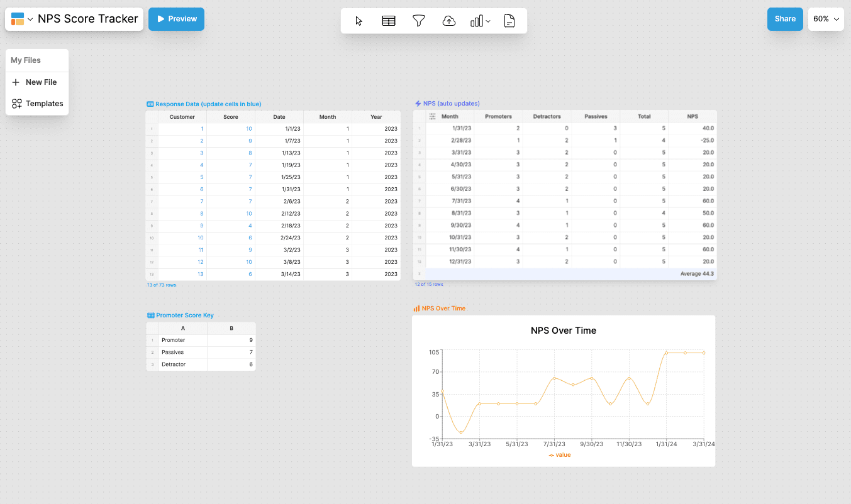
Task: Open the 60% zoom dropdown
Action: pos(826,19)
